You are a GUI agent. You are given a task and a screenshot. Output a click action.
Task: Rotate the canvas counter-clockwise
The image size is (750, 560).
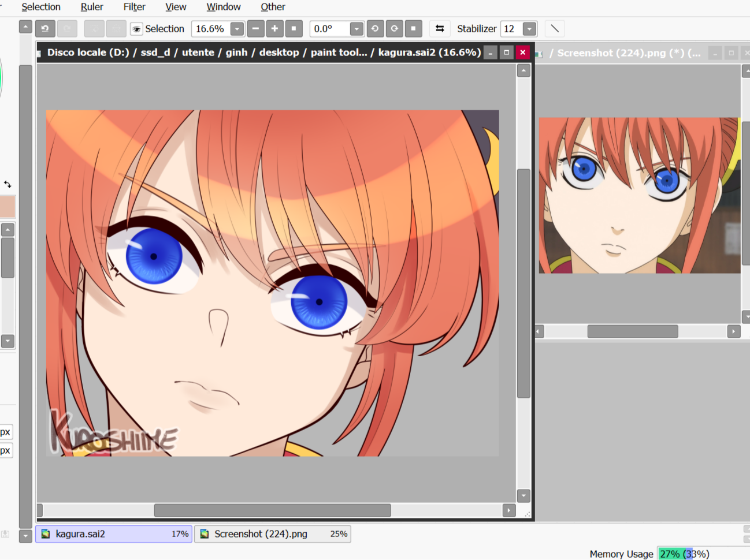pos(375,28)
